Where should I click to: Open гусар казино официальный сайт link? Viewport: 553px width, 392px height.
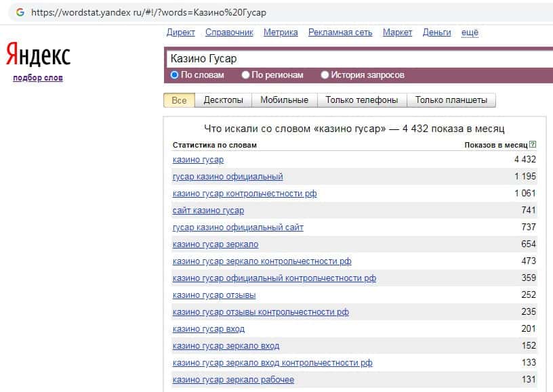pyautogui.click(x=238, y=227)
